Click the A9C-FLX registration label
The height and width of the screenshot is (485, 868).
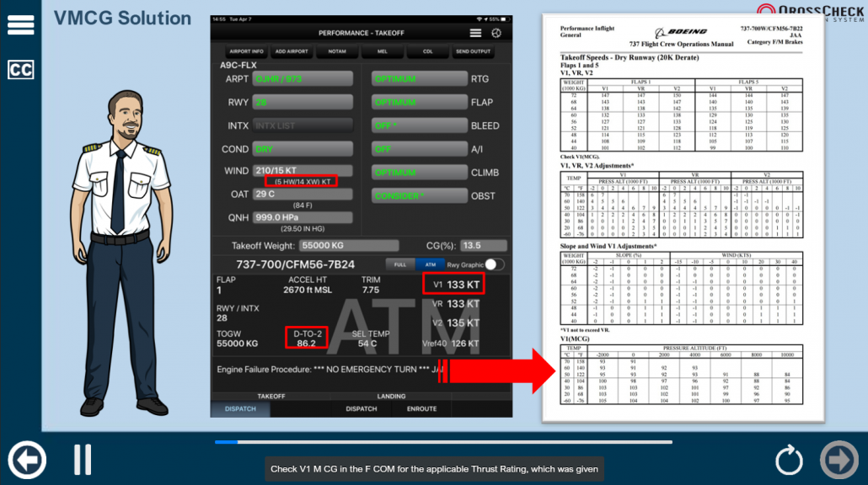[x=238, y=66]
